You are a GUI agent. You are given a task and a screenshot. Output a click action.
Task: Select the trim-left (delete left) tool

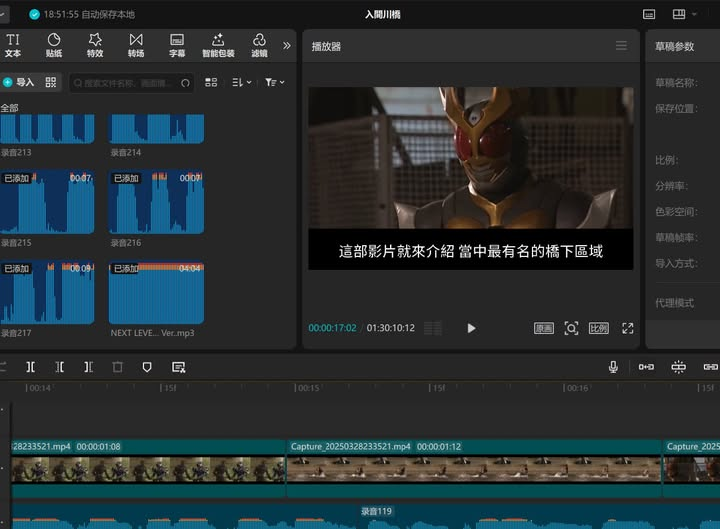(59, 367)
